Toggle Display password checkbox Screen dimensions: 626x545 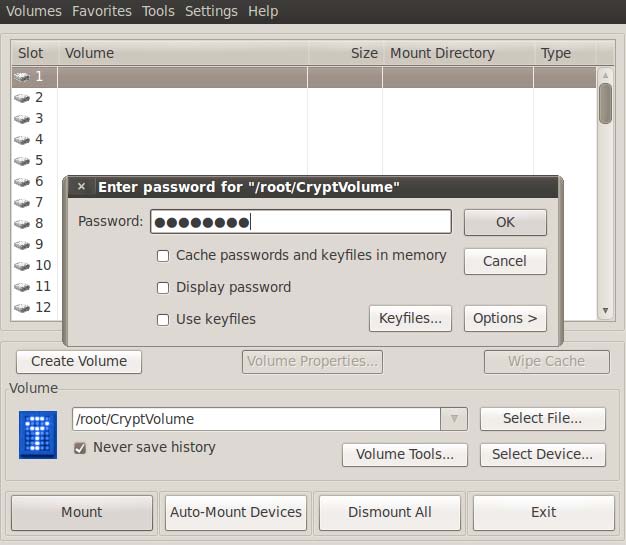(163, 288)
